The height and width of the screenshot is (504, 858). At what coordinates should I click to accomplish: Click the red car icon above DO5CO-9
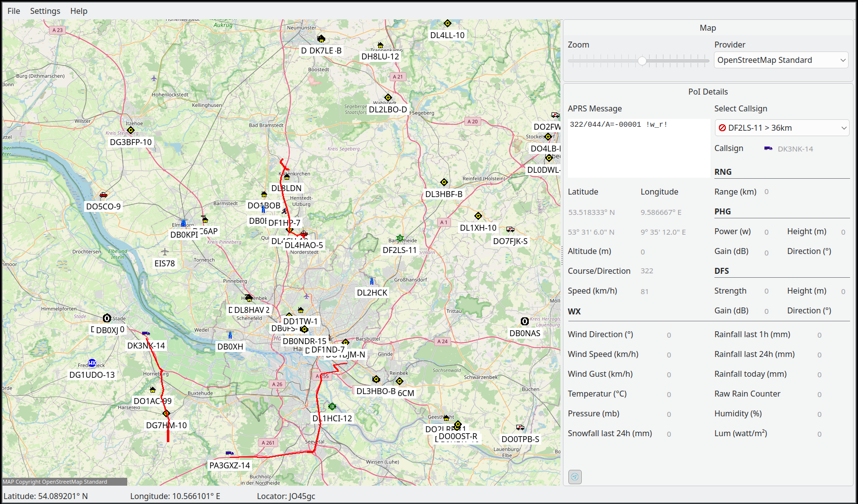(103, 195)
